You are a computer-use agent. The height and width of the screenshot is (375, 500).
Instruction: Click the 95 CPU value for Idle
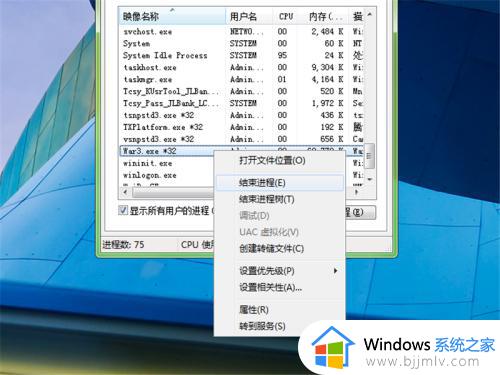[282, 55]
